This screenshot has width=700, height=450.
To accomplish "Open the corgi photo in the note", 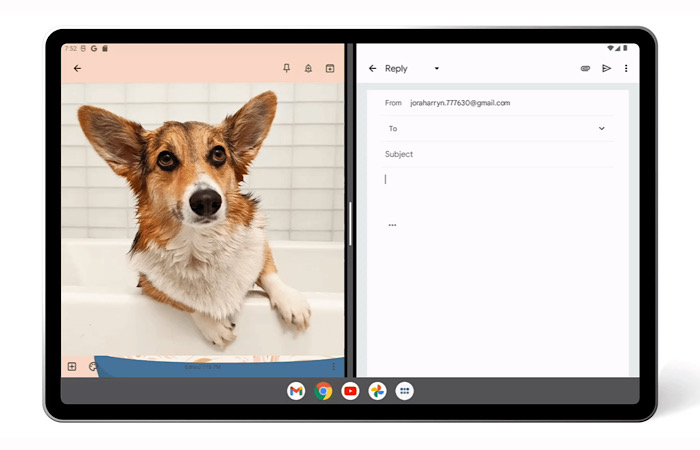I will 203,219.
